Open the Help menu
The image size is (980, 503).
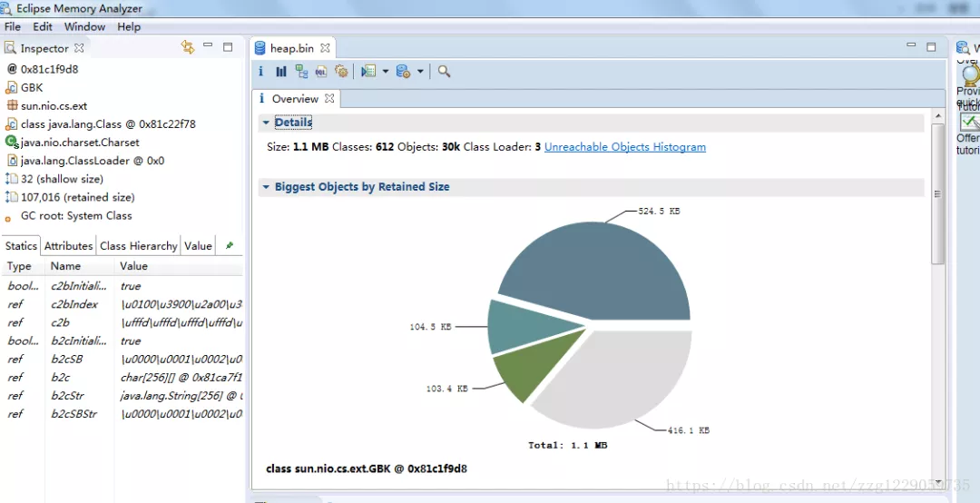coord(129,27)
